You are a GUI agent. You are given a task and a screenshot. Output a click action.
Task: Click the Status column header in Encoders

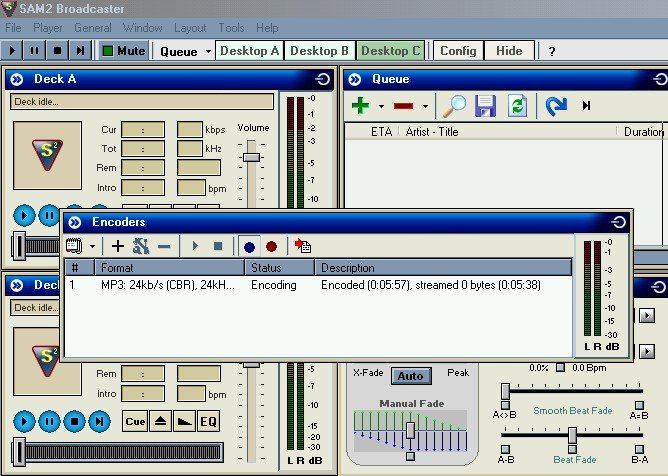tap(279, 268)
